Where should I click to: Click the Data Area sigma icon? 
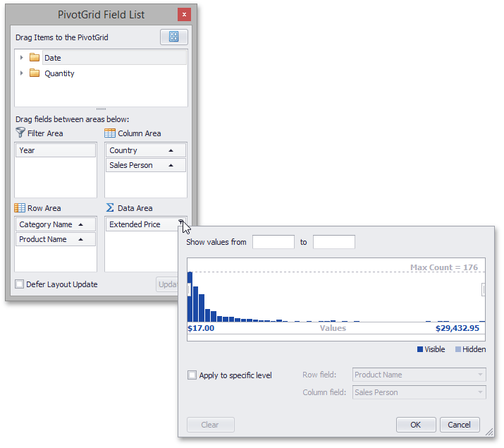(110, 208)
